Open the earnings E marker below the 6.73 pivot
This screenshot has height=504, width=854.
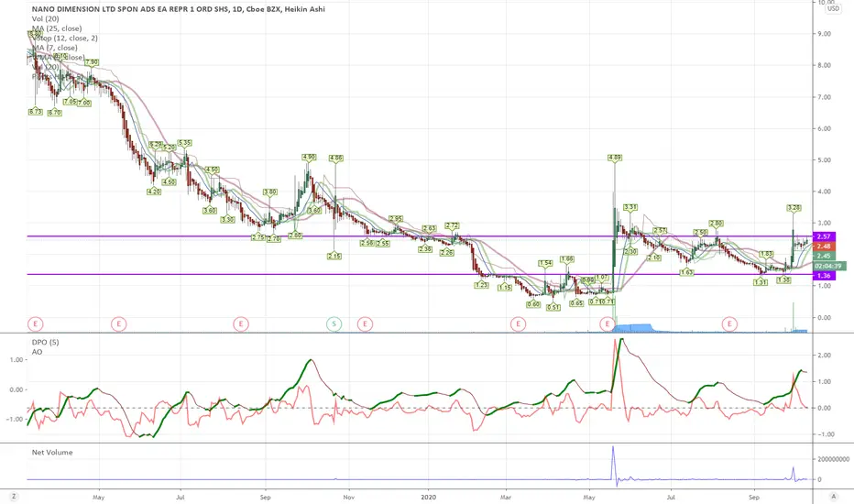[36, 324]
